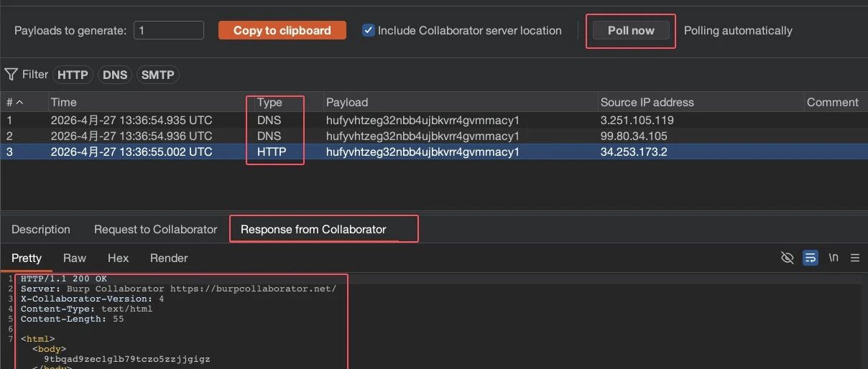The image size is (868, 369).
Task: Sort by the Payload column header
Action: pyautogui.click(x=460, y=102)
